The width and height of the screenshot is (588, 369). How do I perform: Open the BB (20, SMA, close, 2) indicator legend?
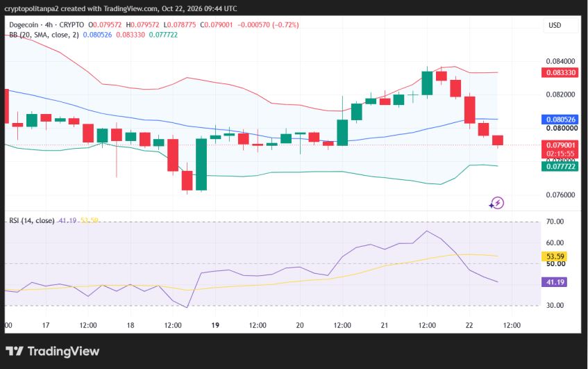pyautogui.click(x=44, y=35)
